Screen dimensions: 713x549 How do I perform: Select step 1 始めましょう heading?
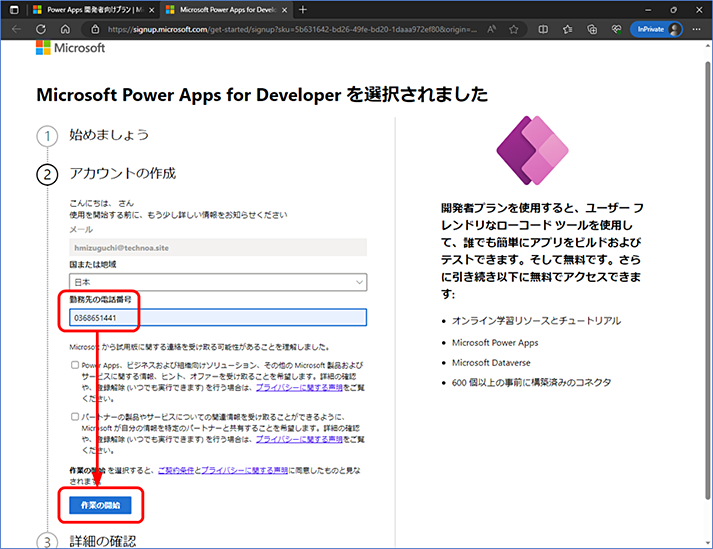tap(109, 135)
